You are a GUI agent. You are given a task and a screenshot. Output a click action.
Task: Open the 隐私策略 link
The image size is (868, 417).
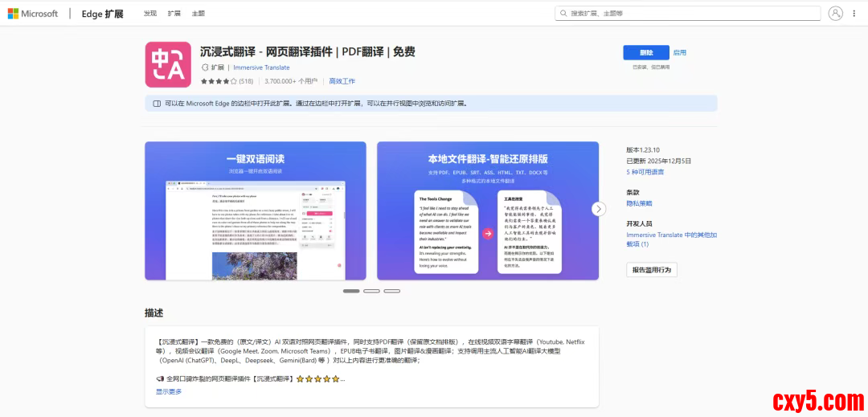[x=639, y=204]
